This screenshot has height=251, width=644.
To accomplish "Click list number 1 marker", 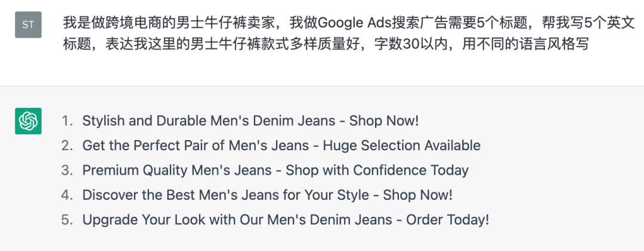I will tap(67, 121).
